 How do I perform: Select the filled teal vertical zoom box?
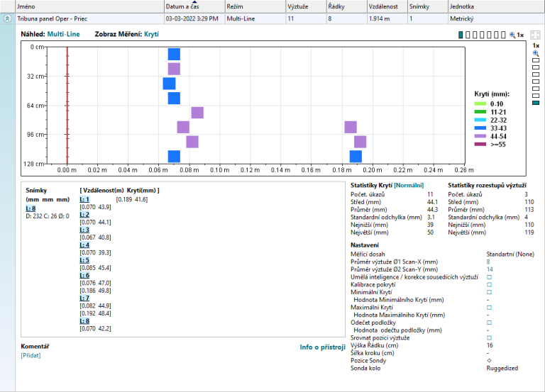point(536,103)
